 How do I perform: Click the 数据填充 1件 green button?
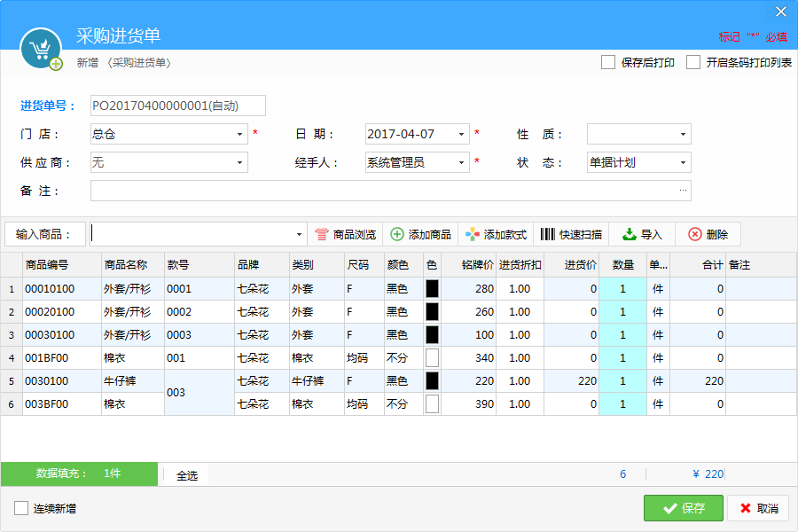pos(80,474)
